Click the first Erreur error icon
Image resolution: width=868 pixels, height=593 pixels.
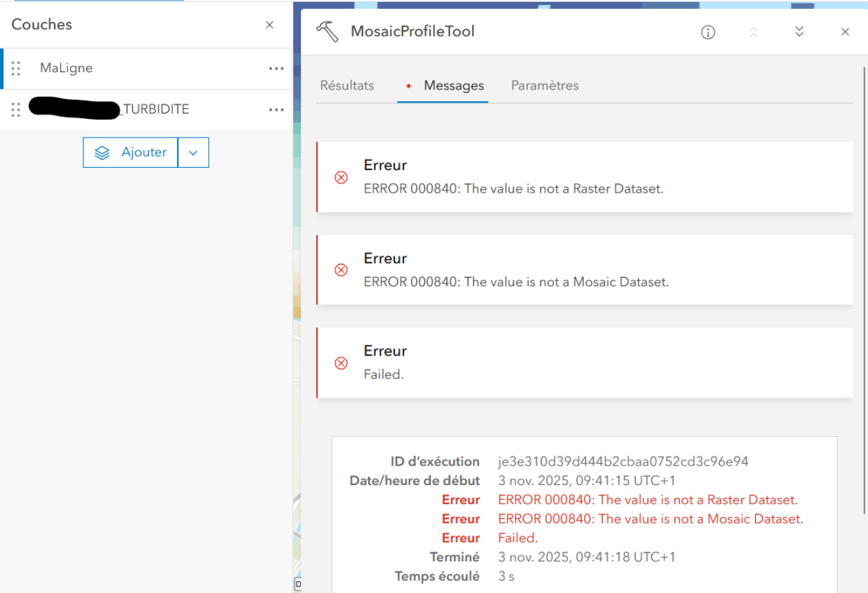click(341, 177)
